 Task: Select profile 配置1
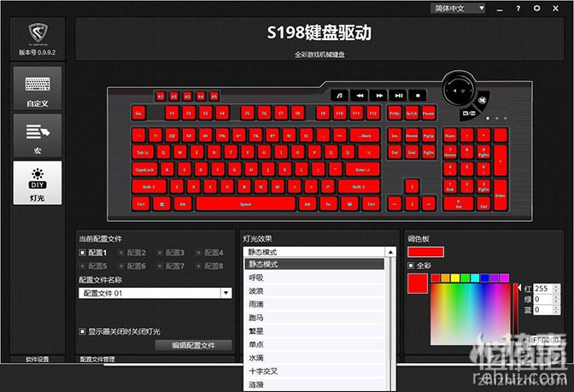[93, 253]
